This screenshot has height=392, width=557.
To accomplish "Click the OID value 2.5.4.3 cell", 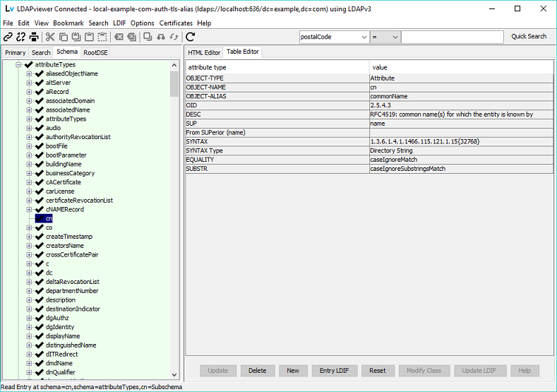I will pos(461,105).
